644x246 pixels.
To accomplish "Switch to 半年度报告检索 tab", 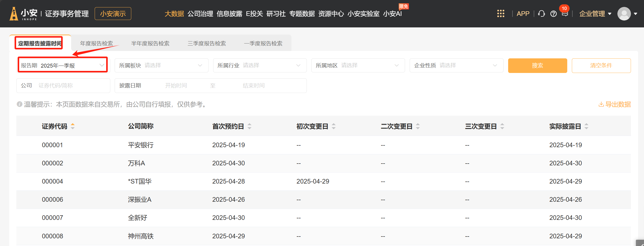I will click(x=150, y=44).
